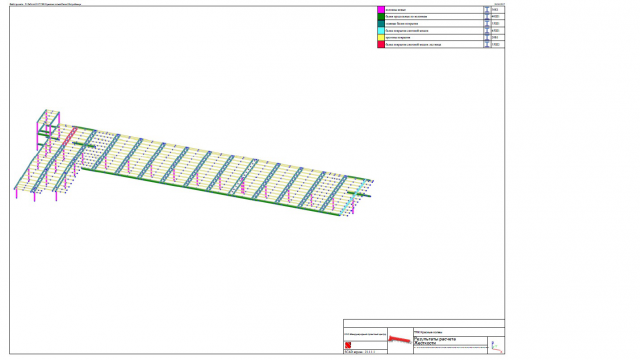Click the 3D structural frame model
This screenshot has width=640, height=360.
193,162
